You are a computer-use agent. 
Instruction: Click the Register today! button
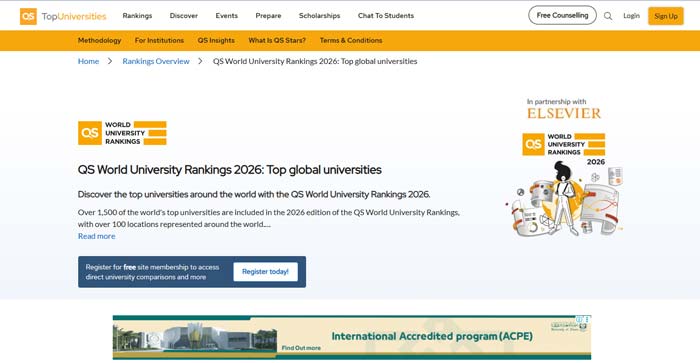(x=265, y=271)
